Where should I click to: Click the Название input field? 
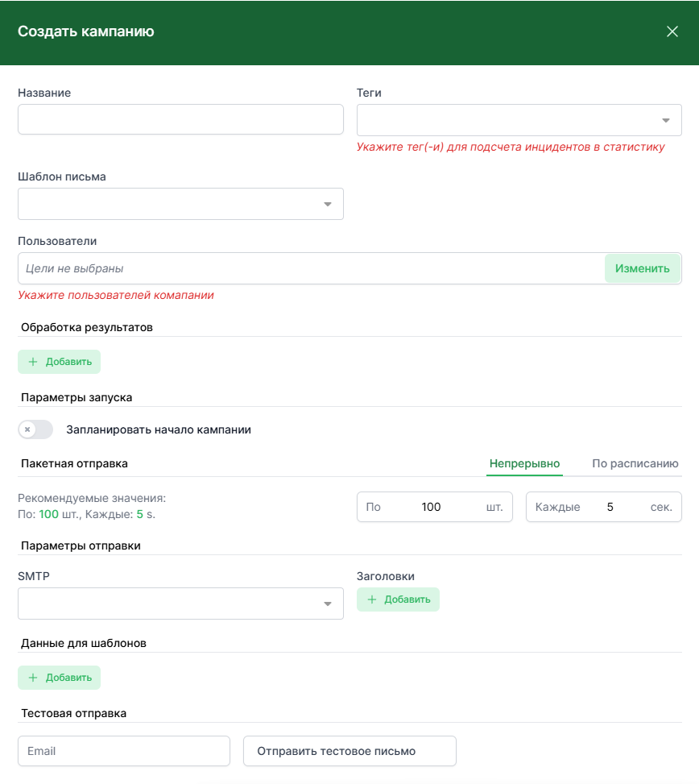pos(180,119)
